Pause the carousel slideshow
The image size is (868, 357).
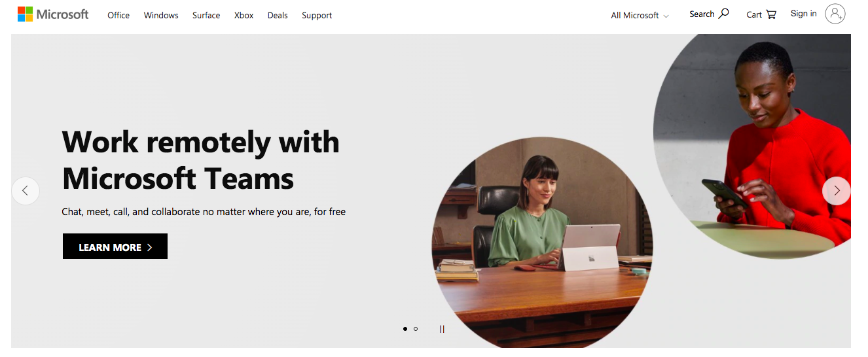point(443,329)
